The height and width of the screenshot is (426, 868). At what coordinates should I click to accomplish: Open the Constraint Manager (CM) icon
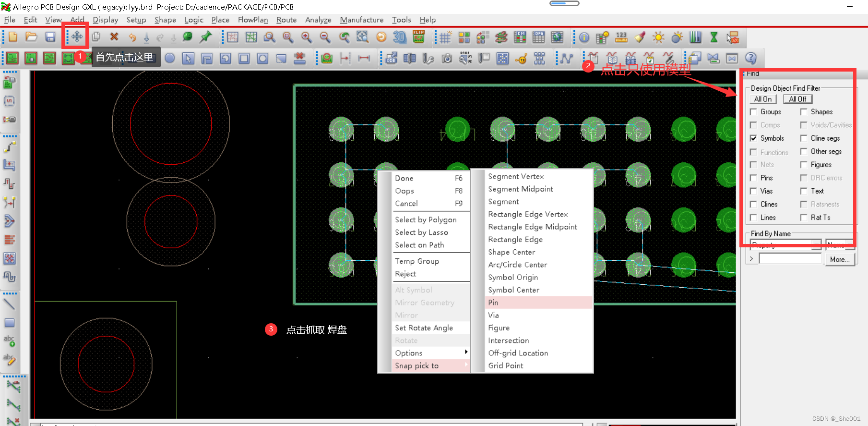pyautogui.click(x=520, y=37)
